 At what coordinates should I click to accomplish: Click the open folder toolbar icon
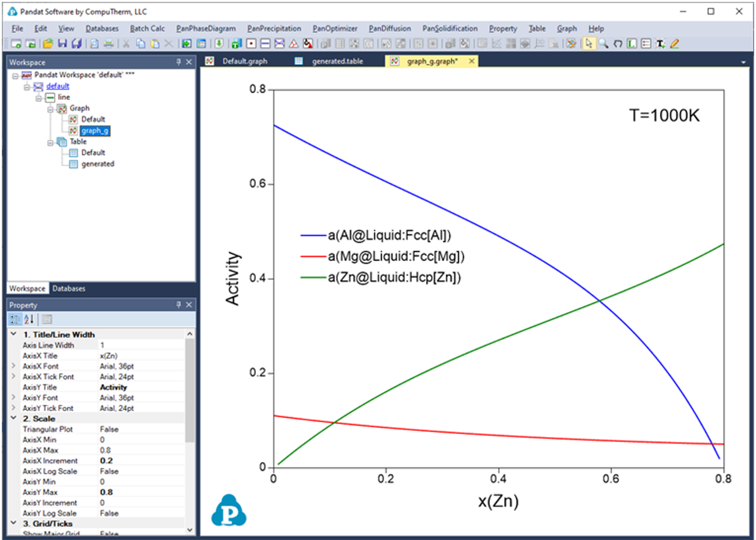48,44
